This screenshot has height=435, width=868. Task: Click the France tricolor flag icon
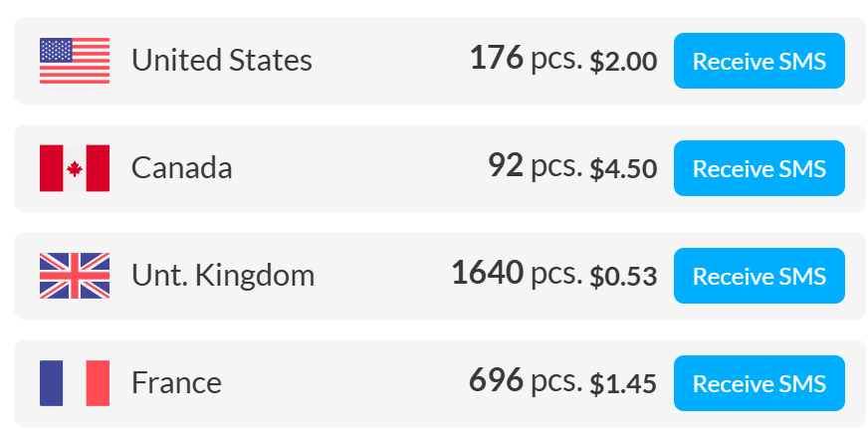tap(75, 383)
